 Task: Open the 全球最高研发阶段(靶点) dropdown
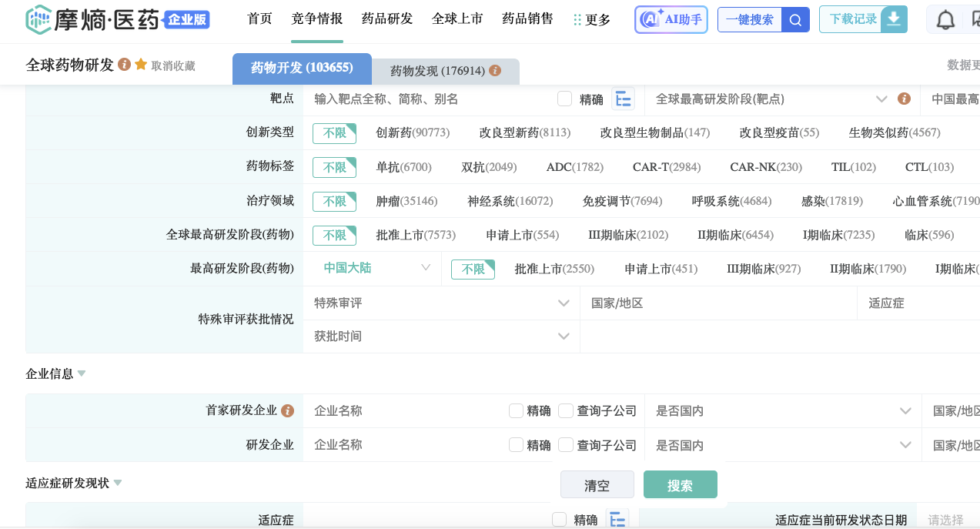pos(882,99)
